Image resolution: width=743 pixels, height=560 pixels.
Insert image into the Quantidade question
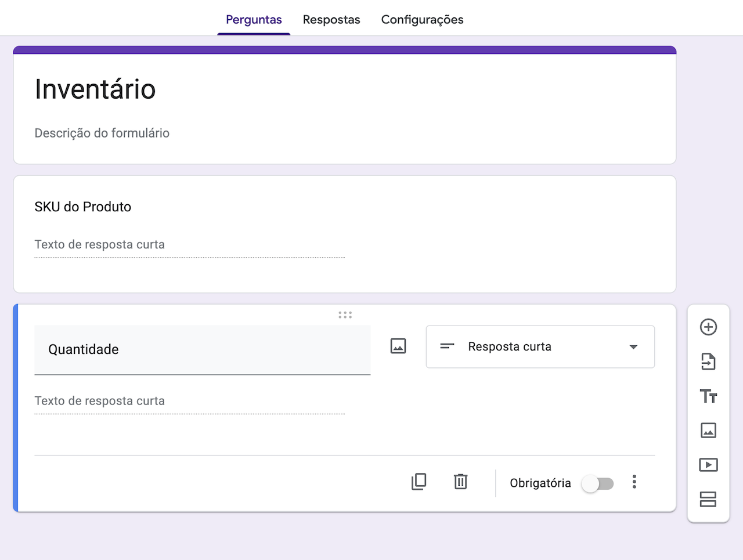(x=398, y=346)
